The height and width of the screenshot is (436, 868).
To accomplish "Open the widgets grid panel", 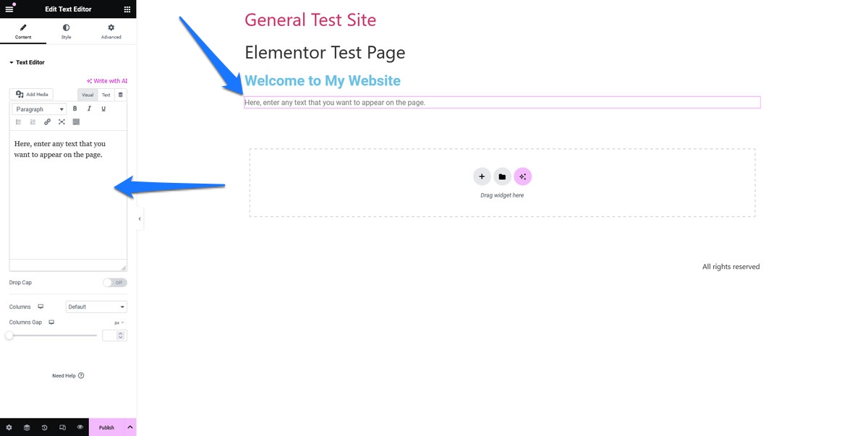I will (x=127, y=9).
